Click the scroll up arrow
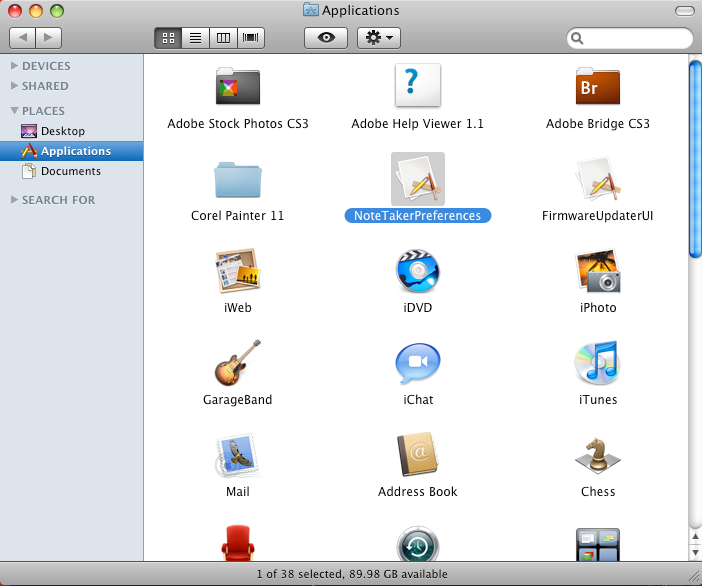 695,537
